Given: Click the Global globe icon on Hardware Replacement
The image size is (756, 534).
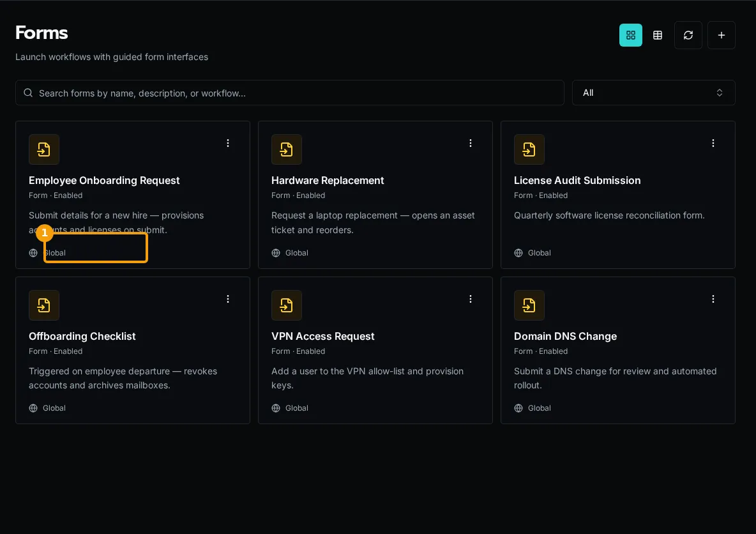Looking at the screenshot, I should 276,253.
